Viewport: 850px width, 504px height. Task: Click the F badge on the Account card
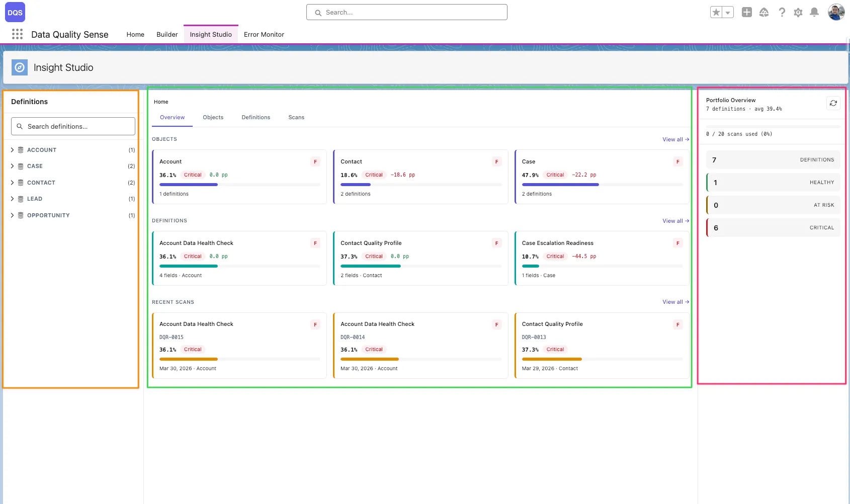(x=315, y=161)
